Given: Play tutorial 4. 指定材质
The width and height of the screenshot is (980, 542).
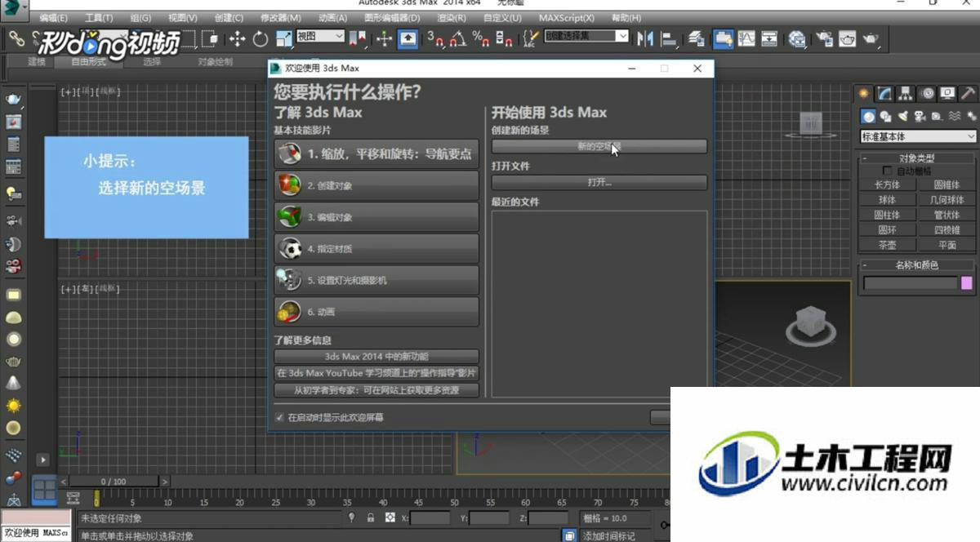Looking at the screenshot, I should pos(376,248).
